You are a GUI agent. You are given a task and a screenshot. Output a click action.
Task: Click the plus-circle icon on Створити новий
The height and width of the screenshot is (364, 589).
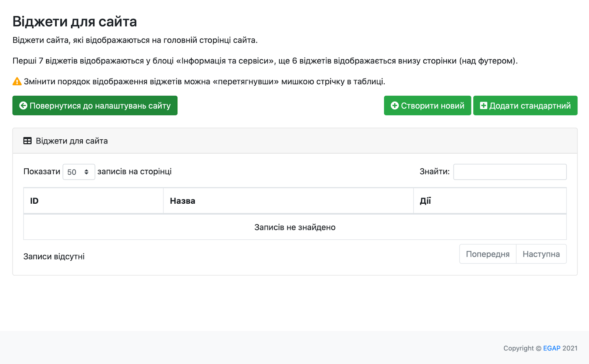tap(395, 106)
